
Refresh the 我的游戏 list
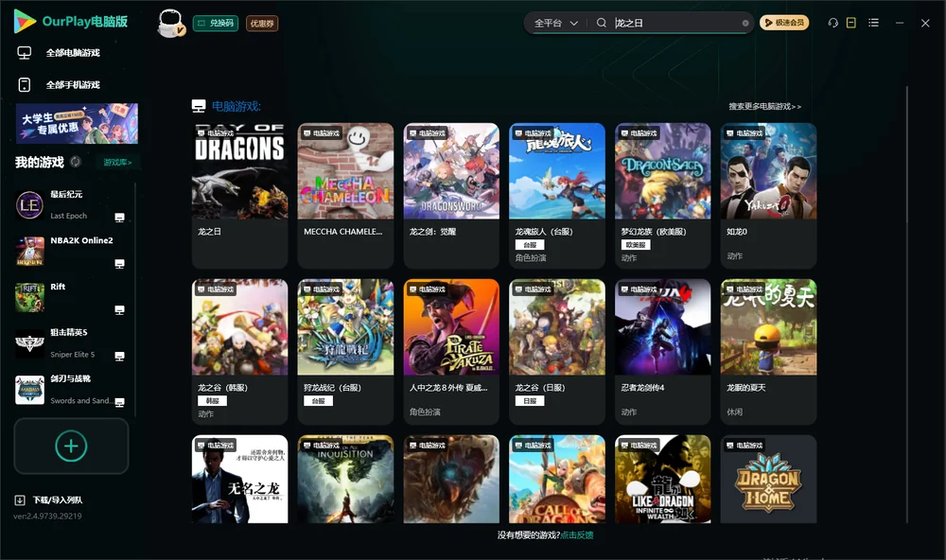click(x=76, y=162)
